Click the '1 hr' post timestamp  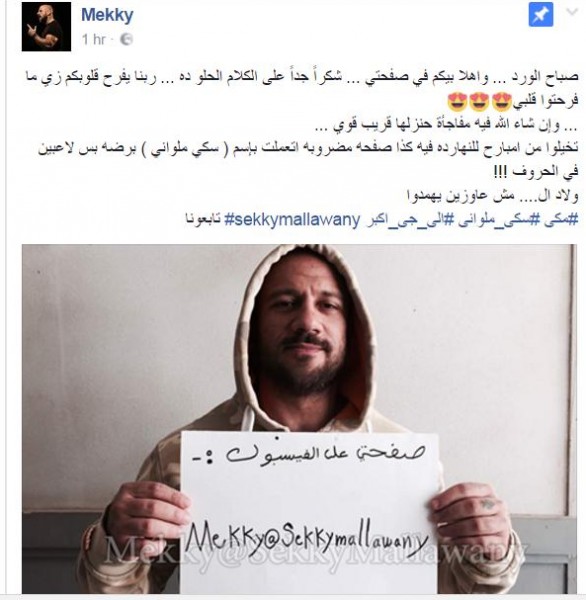click(94, 39)
